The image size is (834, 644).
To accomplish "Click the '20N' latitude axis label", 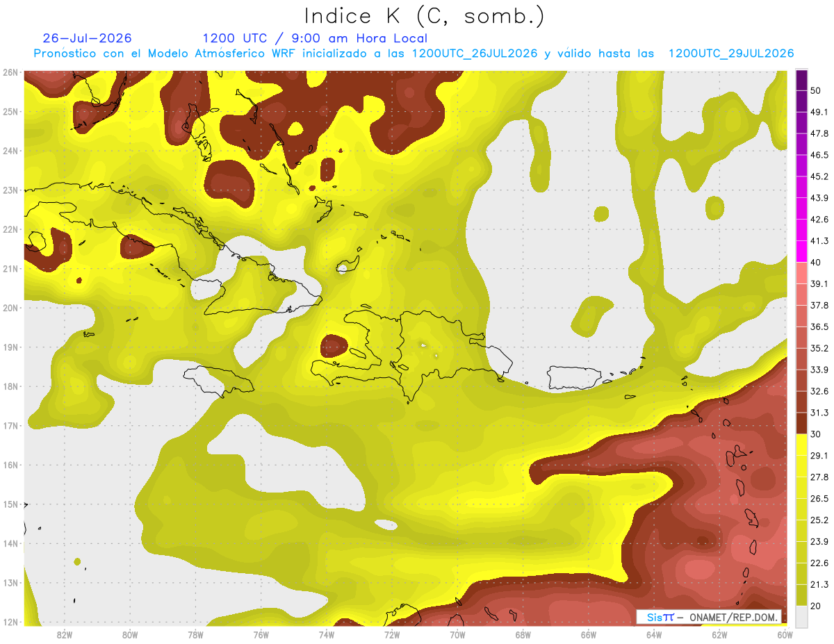I will point(10,308).
